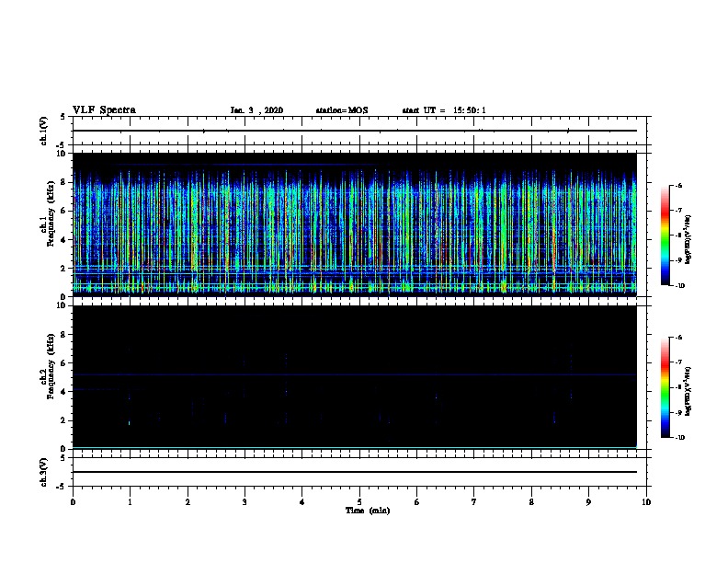728x563 pixels.
Task: Click the time axis tick label "2"
Action: pyautogui.click(x=188, y=502)
